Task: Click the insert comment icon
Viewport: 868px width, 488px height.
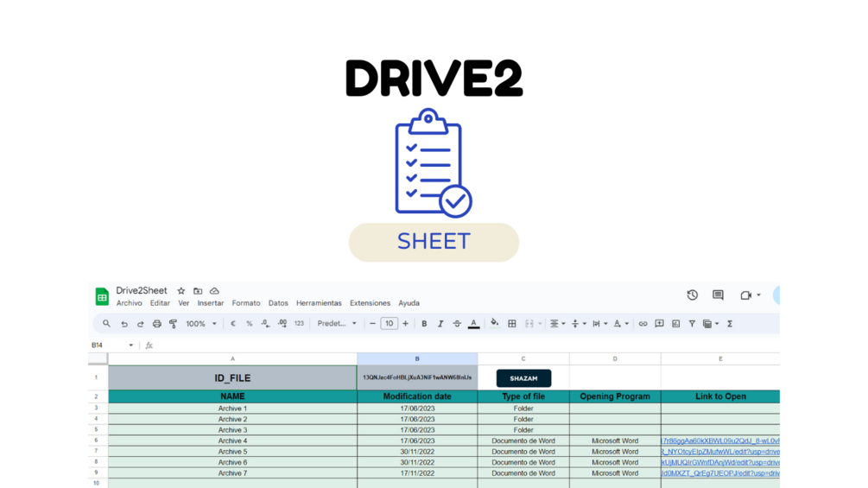Action: (x=659, y=324)
